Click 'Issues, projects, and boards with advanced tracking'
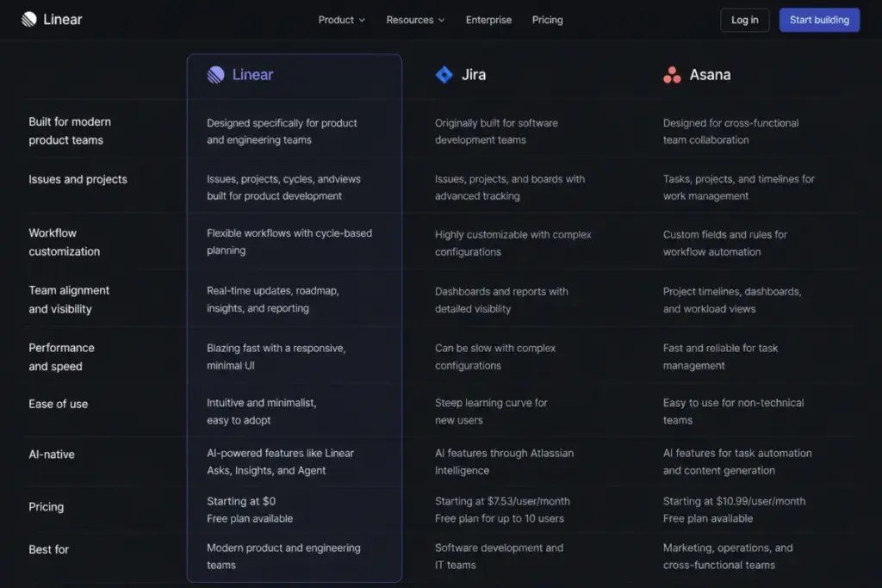 (510, 188)
